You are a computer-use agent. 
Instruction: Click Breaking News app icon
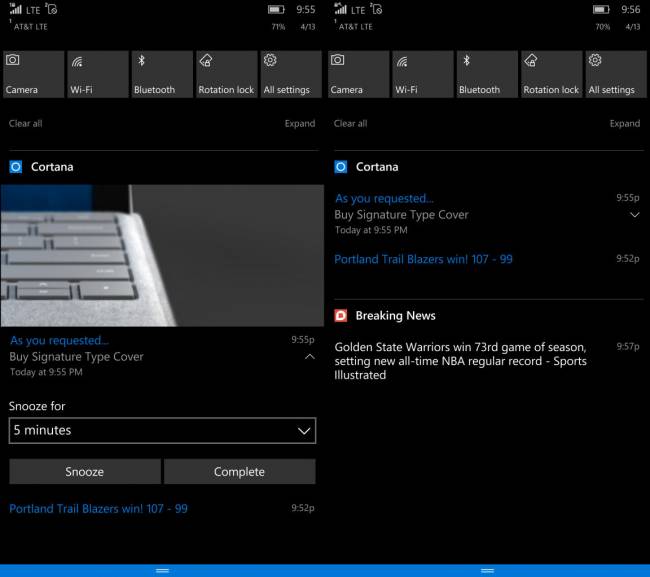pyautogui.click(x=341, y=316)
